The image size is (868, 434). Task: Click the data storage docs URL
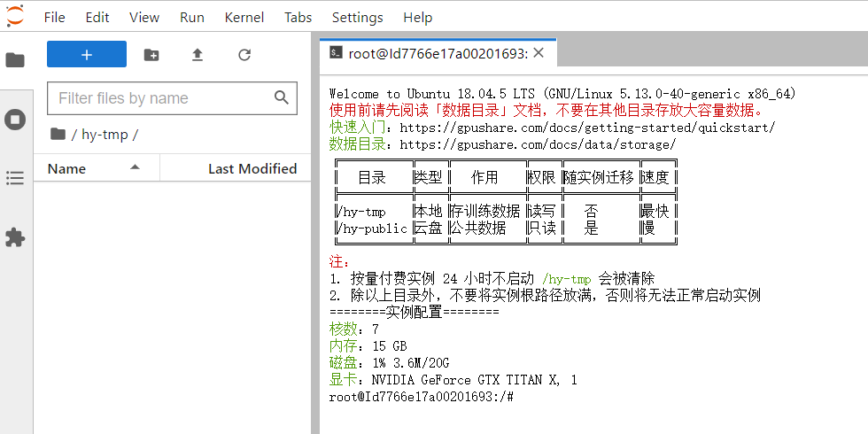pyautogui.click(x=538, y=145)
